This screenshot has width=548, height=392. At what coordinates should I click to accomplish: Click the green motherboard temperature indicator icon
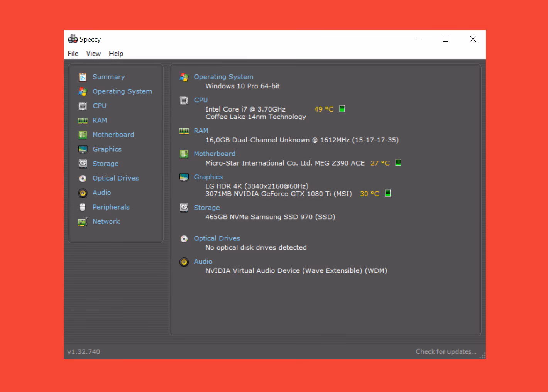(398, 162)
